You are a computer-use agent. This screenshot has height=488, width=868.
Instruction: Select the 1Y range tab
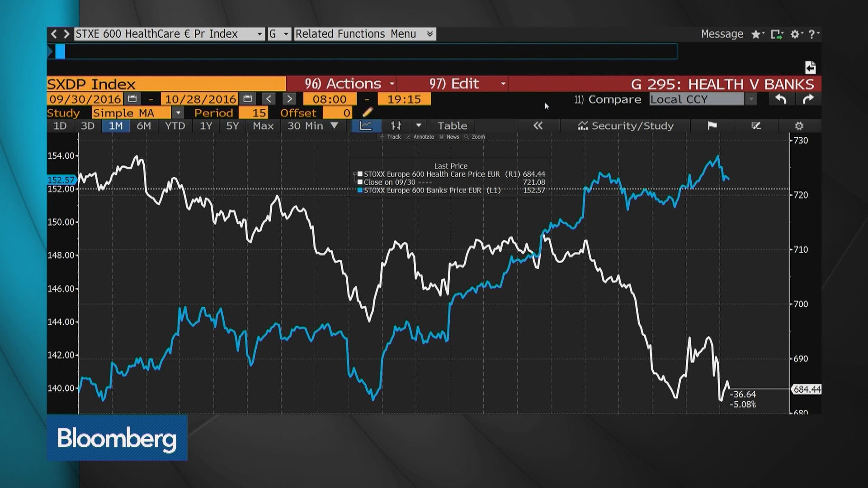click(206, 126)
